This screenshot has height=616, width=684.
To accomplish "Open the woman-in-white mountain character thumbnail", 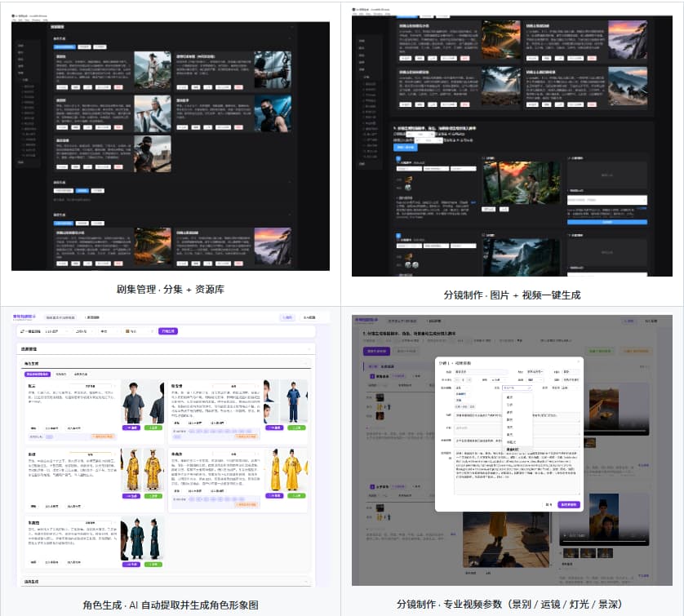I will point(153,71).
